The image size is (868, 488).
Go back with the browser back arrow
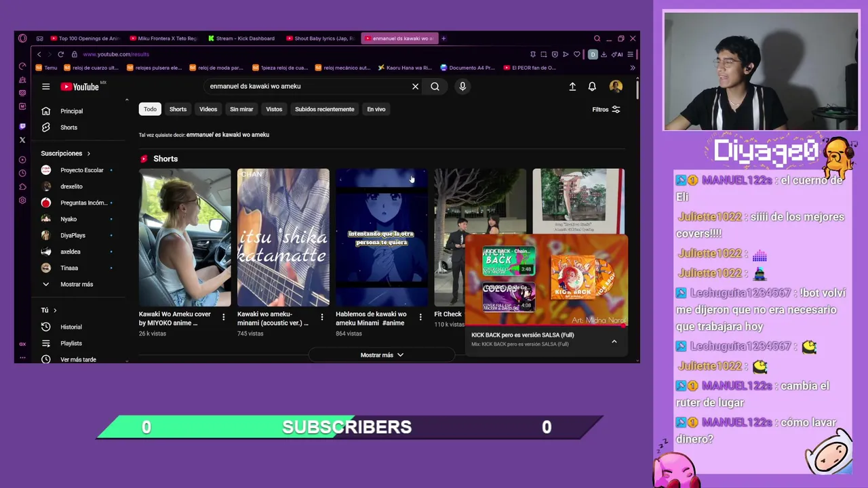pos(39,54)
